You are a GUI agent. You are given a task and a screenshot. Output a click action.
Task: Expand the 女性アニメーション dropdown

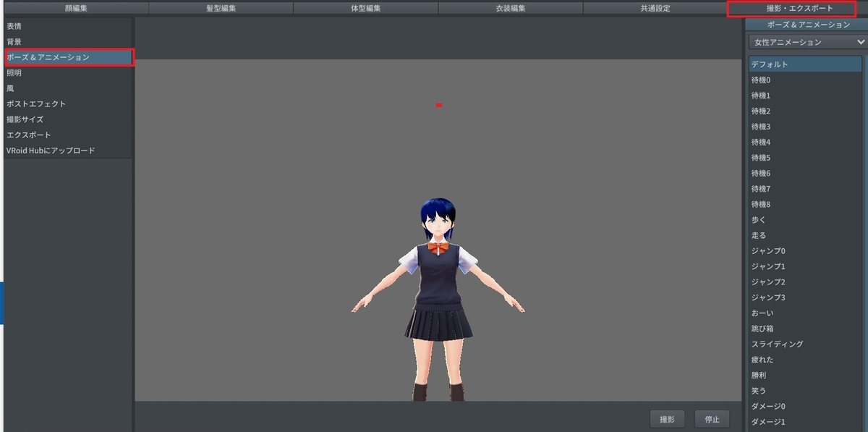(807, 42)
